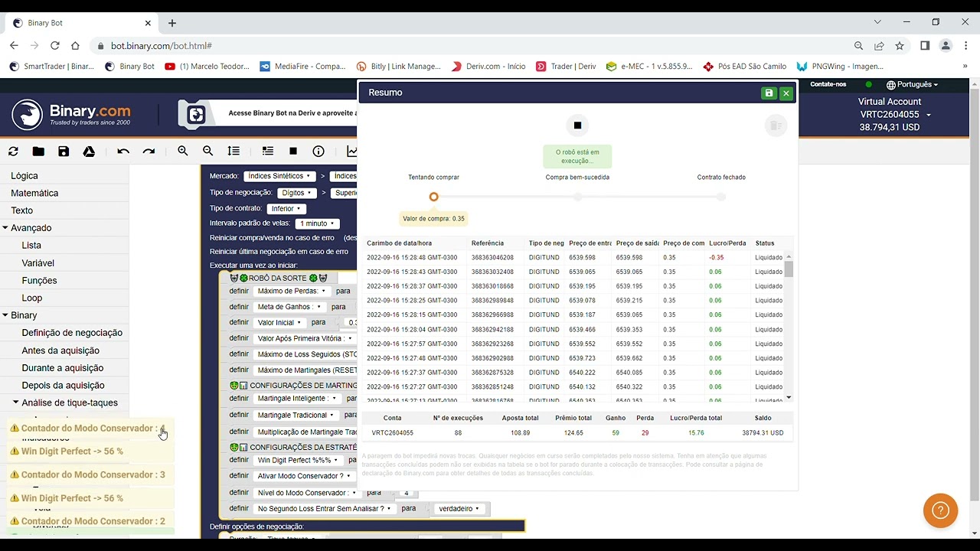Open the summary panel list icon

(x=267, y=152)
